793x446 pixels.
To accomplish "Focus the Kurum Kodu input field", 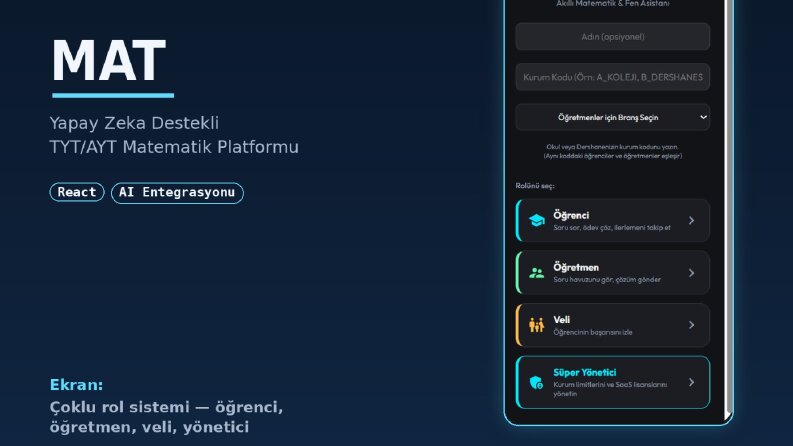I will pyautogui.click(x=612, y=77).
